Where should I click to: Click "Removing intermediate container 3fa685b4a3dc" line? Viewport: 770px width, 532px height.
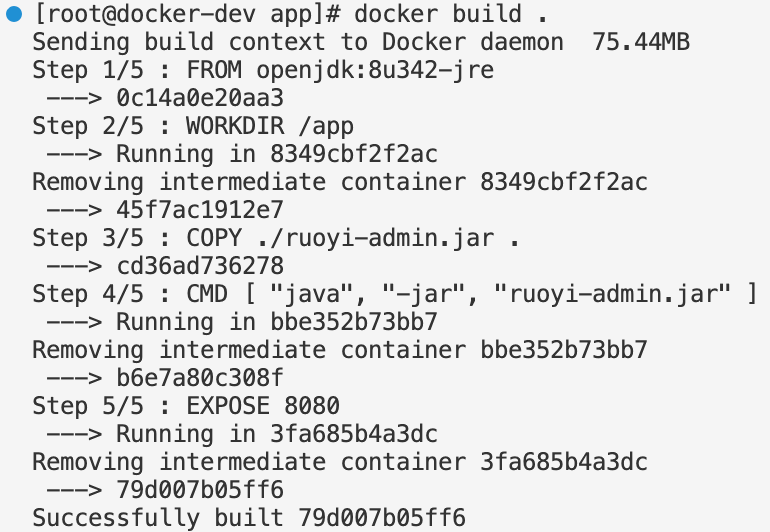click(x=340, y=462)
